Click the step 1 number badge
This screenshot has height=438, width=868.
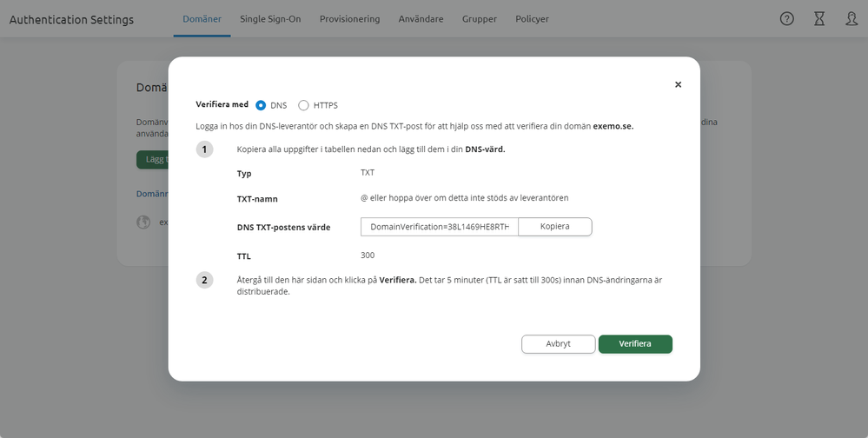coord(204,149)
